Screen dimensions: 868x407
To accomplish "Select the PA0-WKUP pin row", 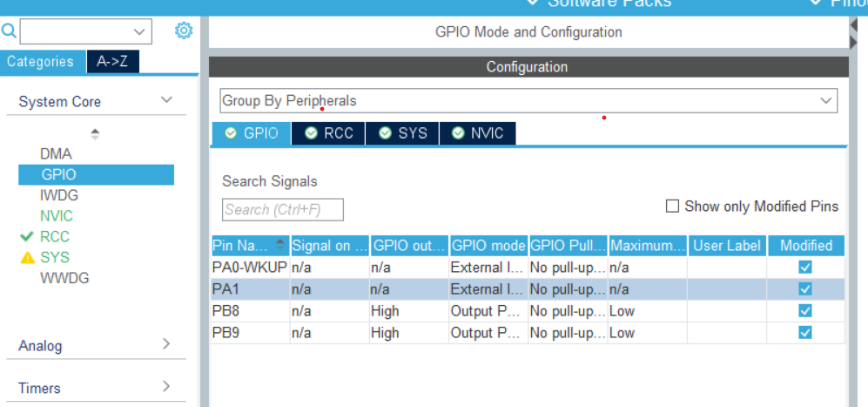I will pyautogui.click(x=528, y=268).
